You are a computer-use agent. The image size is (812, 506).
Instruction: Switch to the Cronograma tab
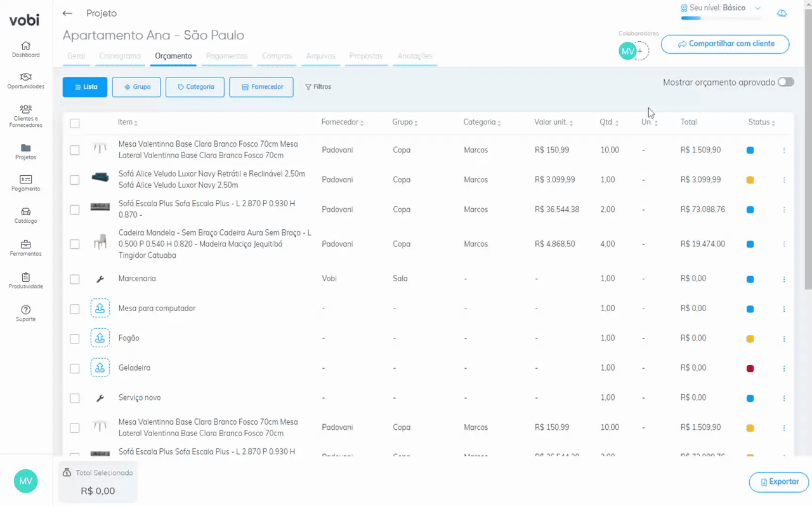point(119,56)
